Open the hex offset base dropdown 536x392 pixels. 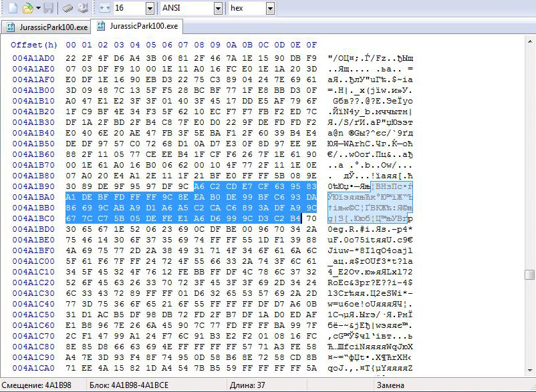point(269,9)
